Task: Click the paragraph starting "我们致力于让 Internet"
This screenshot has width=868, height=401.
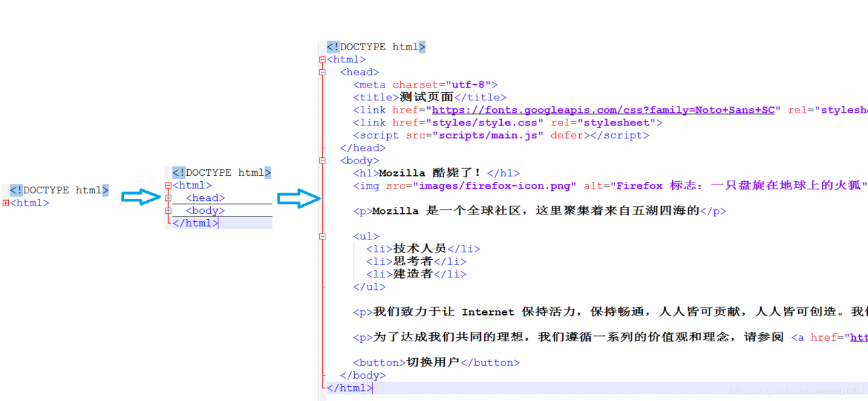Action: pos(610,312)
